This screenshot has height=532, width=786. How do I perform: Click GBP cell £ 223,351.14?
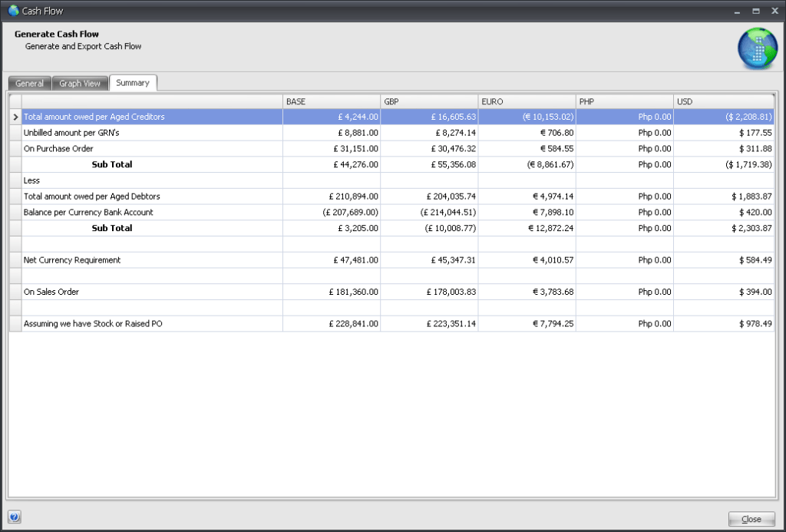pos(429,324)
